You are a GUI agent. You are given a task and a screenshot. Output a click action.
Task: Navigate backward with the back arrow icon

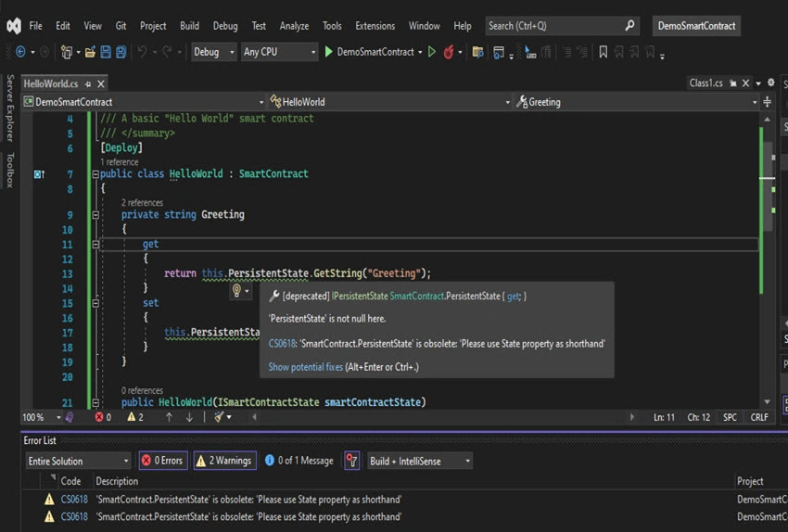[20, 52]
